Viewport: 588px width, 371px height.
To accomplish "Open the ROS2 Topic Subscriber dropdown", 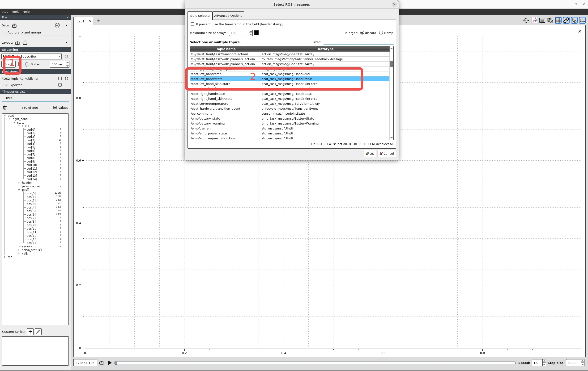I will (31, 57).
